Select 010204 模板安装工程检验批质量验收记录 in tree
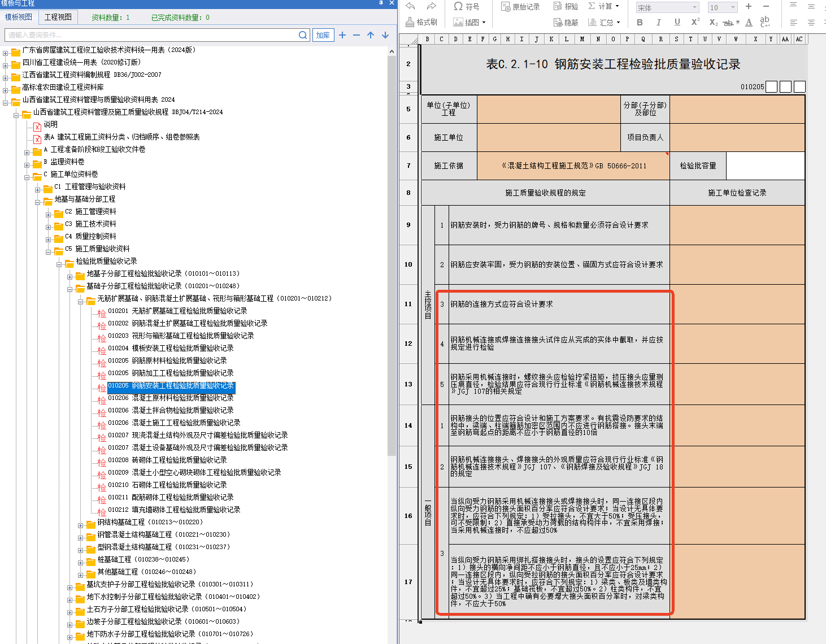This screenshot has height=644, width=826. 171,348
